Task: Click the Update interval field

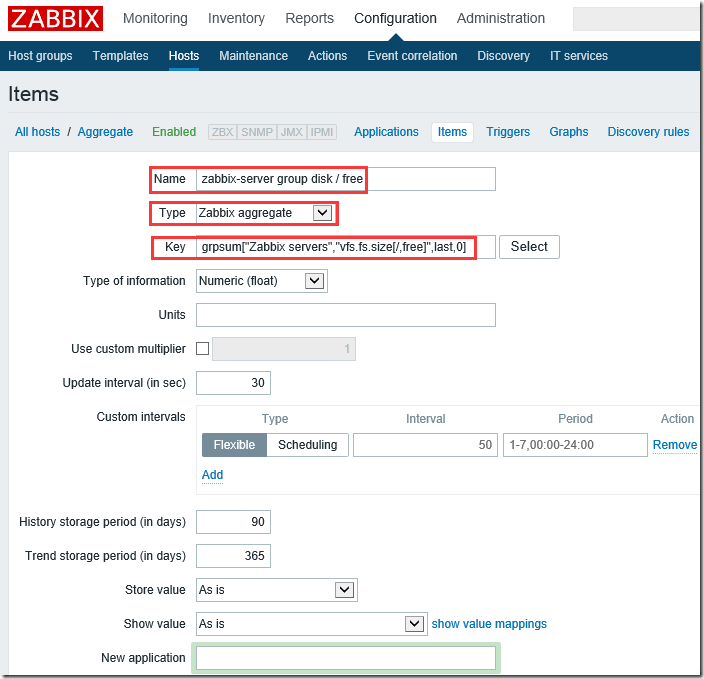Action: 233,383
